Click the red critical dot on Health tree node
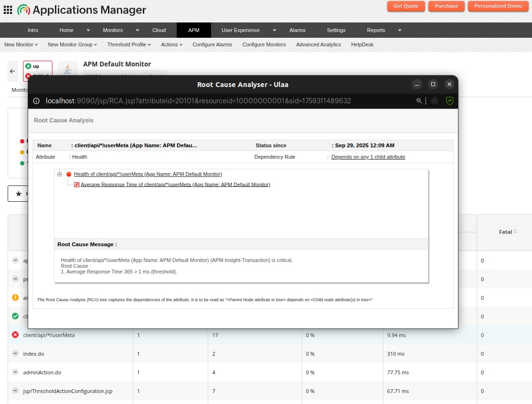This screenshot has width=532, height=404. coord(68,174)
